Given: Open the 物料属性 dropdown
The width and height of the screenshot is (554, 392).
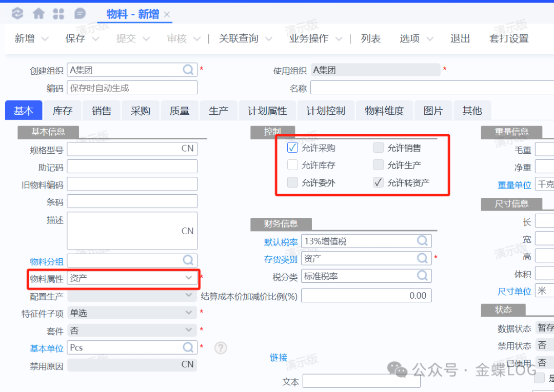Looking at the screenshot, I should tap(189, 278).
